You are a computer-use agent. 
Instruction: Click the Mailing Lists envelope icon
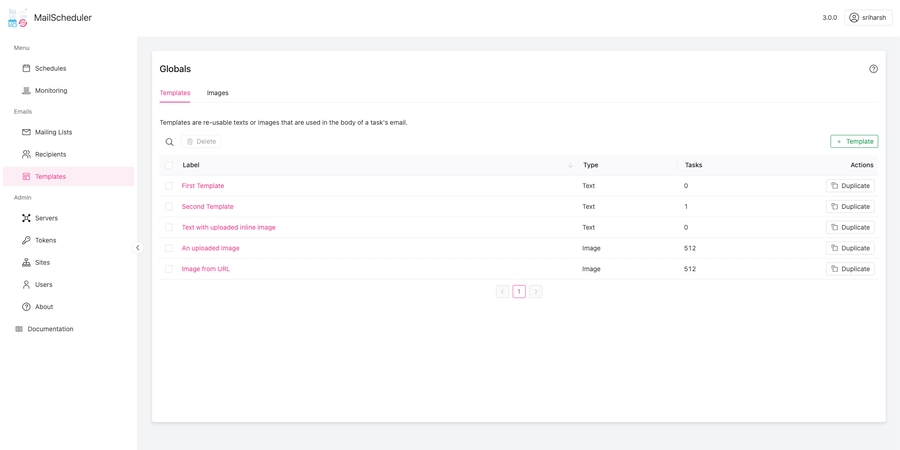(26, 132)
